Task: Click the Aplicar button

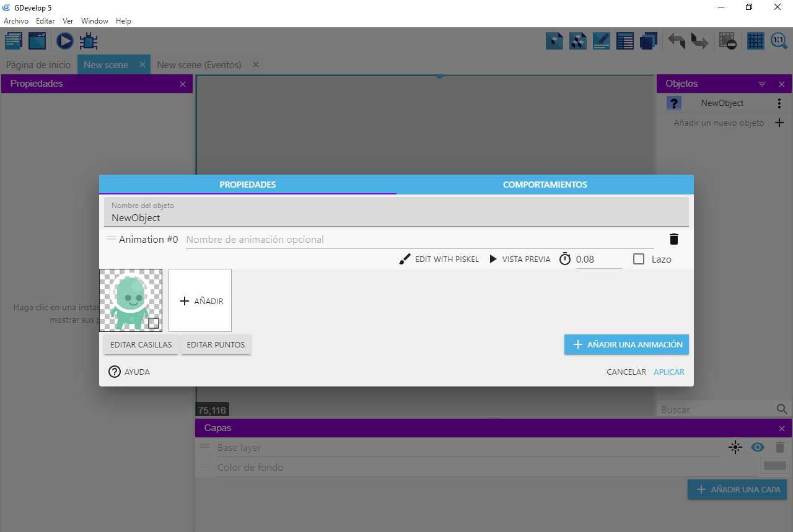Action: pos(669,372)
